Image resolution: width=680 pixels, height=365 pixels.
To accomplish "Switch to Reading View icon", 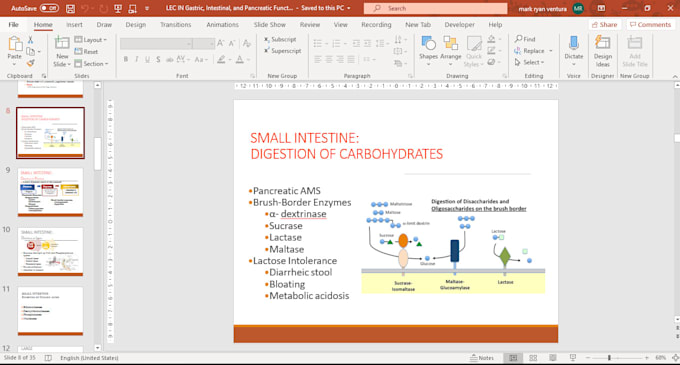I will point(552,358).
